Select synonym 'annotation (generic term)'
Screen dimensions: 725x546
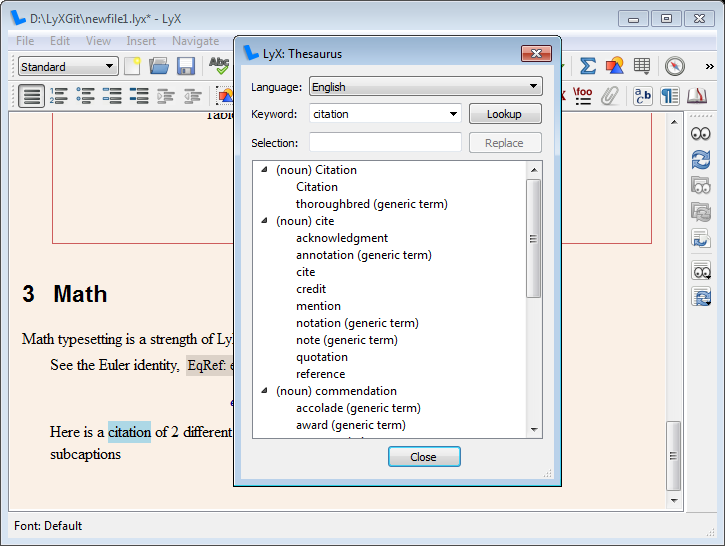tap(364, 255)
